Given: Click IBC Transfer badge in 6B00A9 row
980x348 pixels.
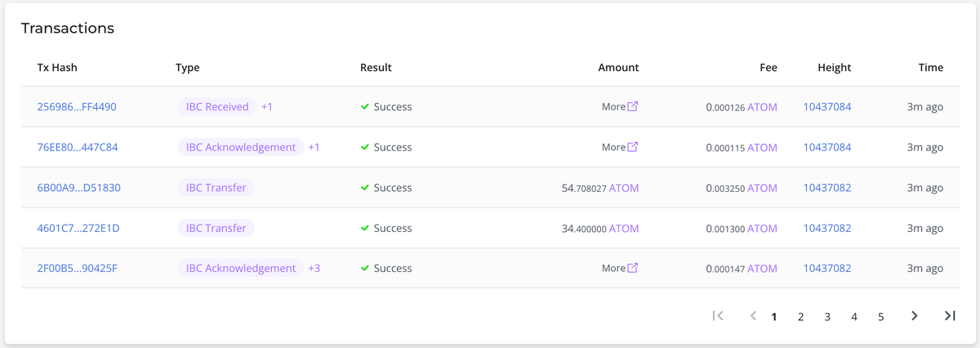Looking at the screenshot, I should (x=216, y=188).
